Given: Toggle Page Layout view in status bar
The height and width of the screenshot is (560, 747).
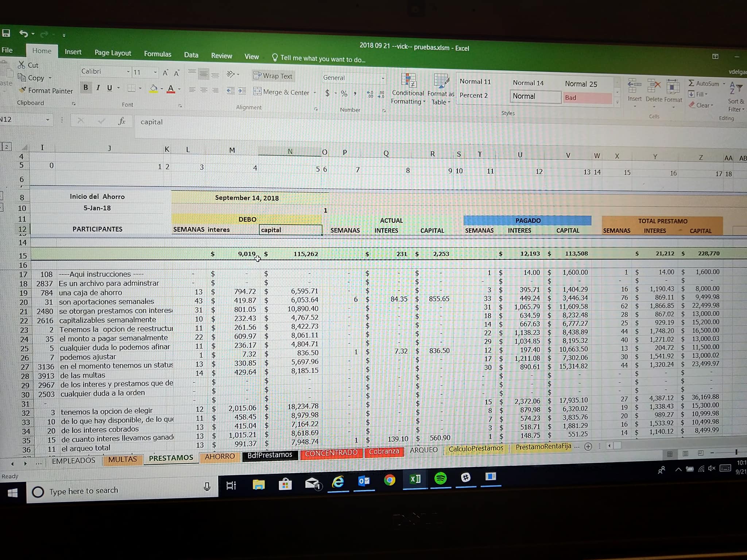Looking at the screenshot, I should (685, 454).
